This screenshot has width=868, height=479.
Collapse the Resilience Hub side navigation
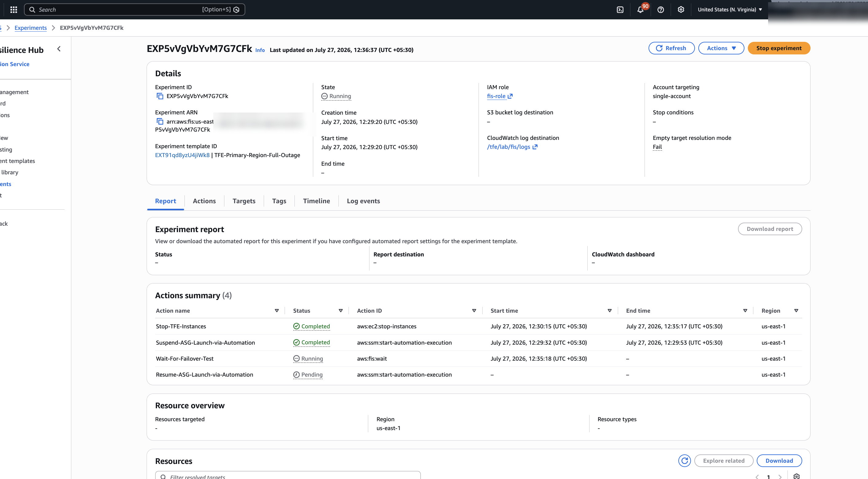click(59, 49)
